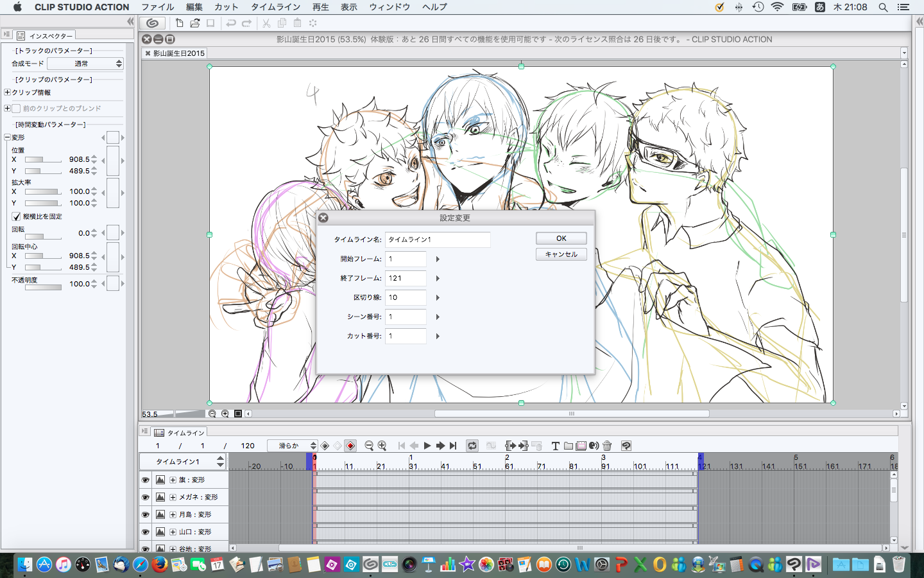Open the タイムライン menu in the menu bar

275,7
